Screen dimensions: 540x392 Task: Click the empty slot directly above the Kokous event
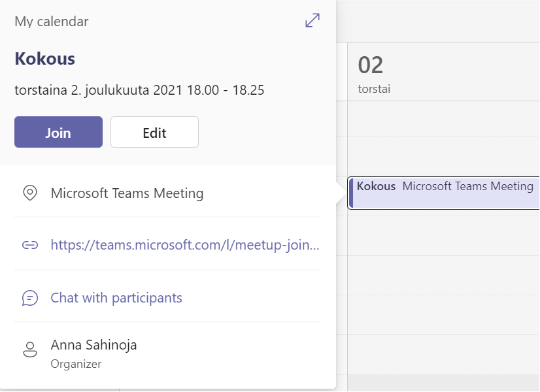pos(443,157)
